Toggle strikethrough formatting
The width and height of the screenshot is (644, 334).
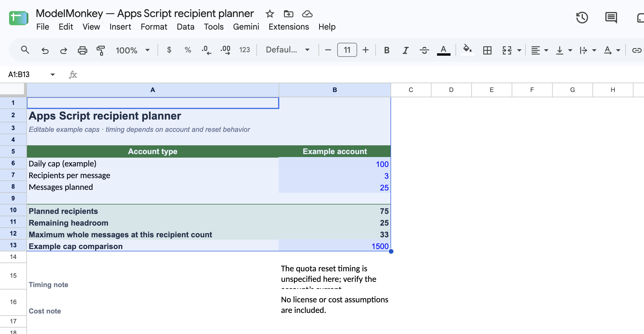point(424,50)
